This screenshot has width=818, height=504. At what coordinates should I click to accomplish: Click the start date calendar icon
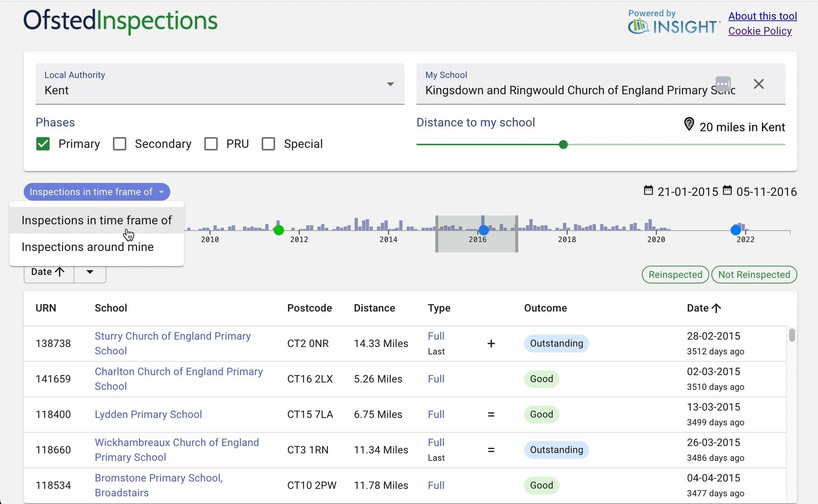(648, 190)
